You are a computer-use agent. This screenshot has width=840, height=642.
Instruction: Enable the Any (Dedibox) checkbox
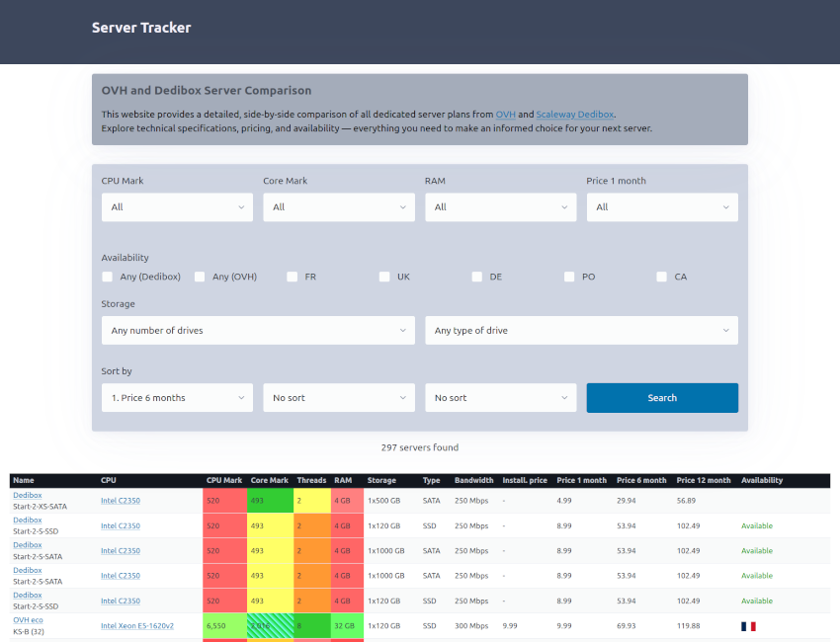pos(108,277)
